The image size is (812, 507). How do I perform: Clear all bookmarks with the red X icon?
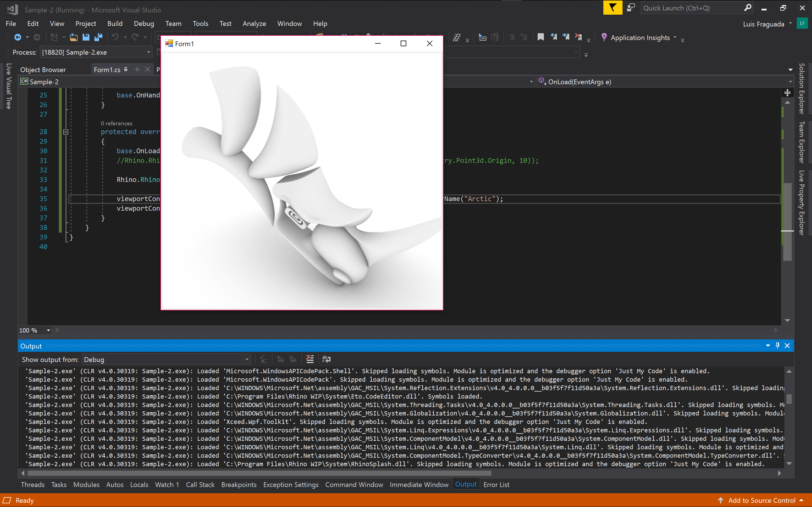pyautogui.click(x=578, y=37)
